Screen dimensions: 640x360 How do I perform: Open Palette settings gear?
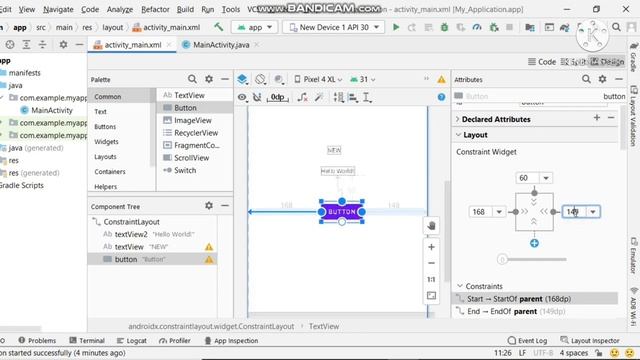tap(209, 79)
